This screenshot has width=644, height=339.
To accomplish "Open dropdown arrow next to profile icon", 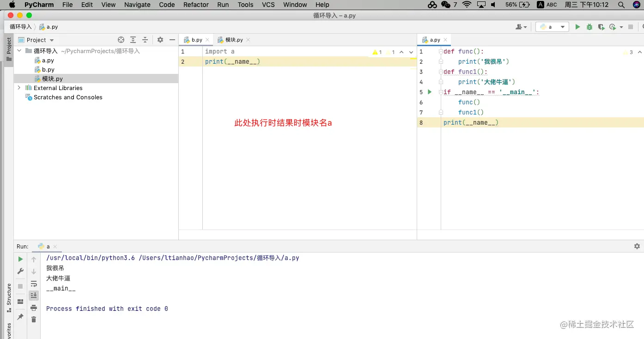I will pos(621,27).
